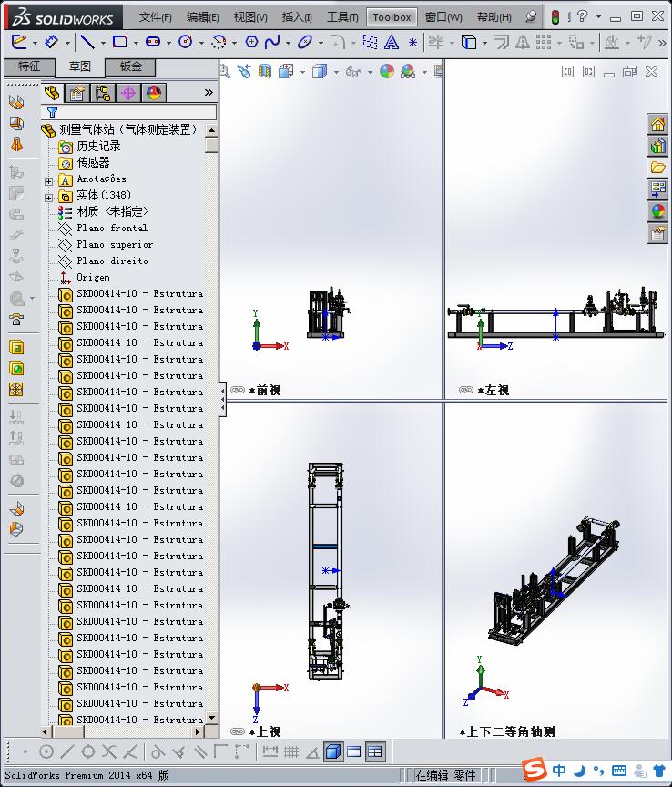This screenshot has height=787, width=672.
Task: Select the Straight Slot sketch tool
Action: click(153, 42)
